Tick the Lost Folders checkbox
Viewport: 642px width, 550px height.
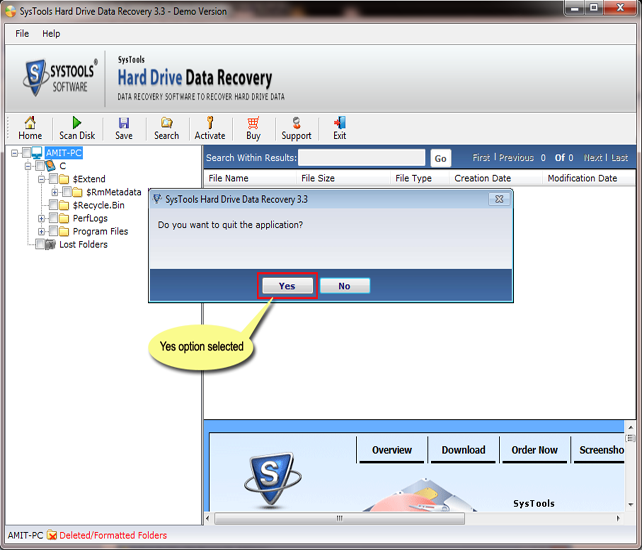(x=40, y=244)
